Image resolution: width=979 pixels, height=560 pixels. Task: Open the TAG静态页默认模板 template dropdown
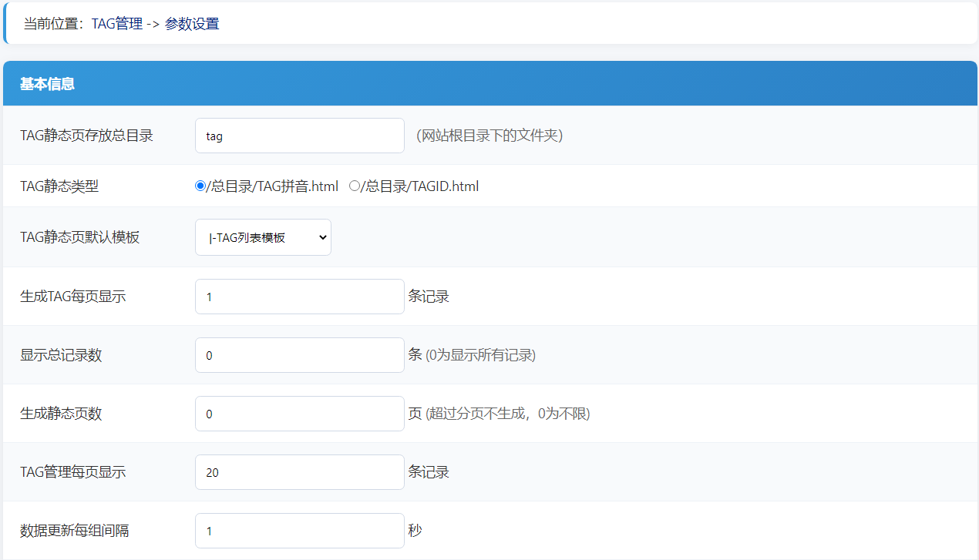click(x=262, y=236)
